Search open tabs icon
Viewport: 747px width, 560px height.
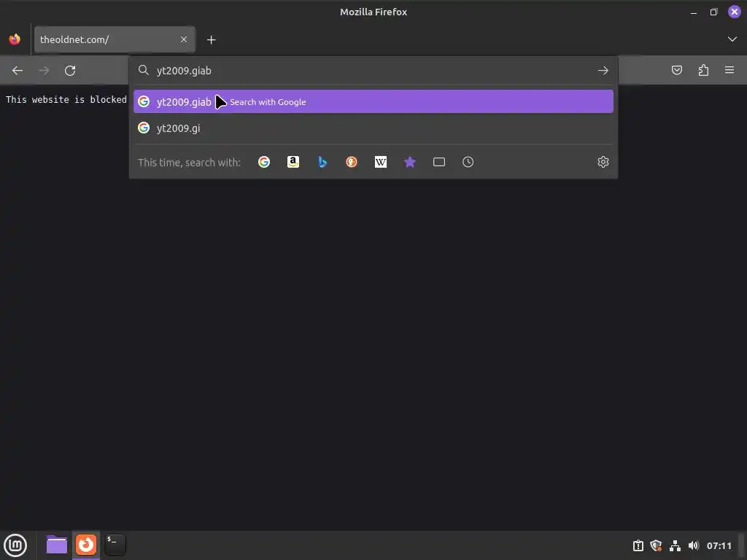coord(438,162)
